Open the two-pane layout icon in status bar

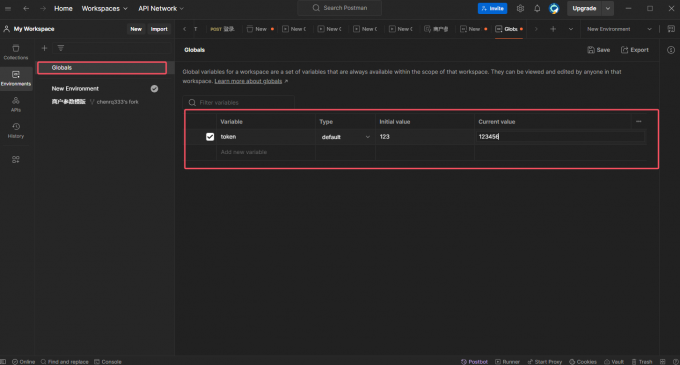(663, 362)
